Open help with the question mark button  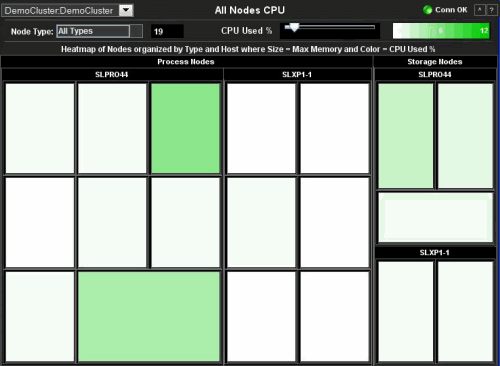tap(491, 10)
